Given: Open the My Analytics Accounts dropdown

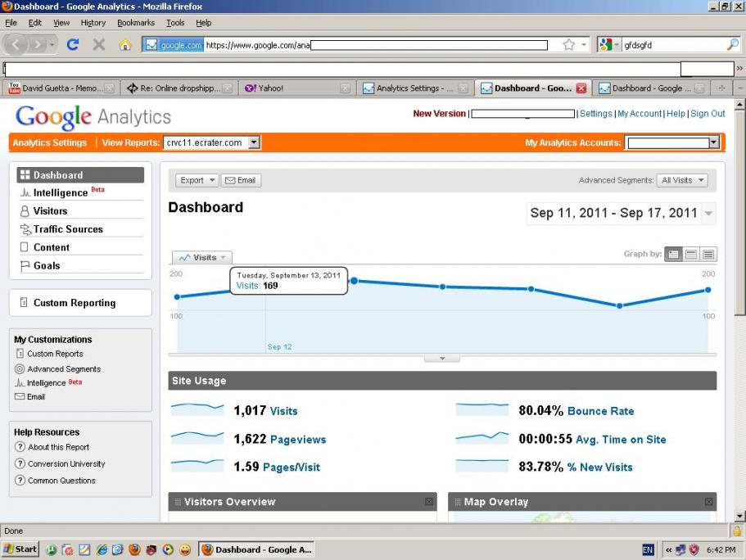Looking at the screenshot, I should tap(671, 142).
